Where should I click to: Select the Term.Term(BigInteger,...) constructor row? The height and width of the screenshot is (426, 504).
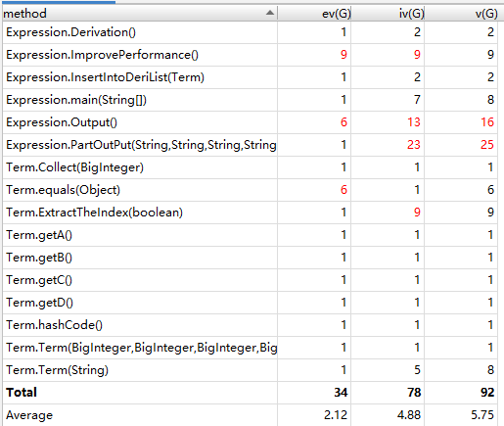[x=250, y=348]
